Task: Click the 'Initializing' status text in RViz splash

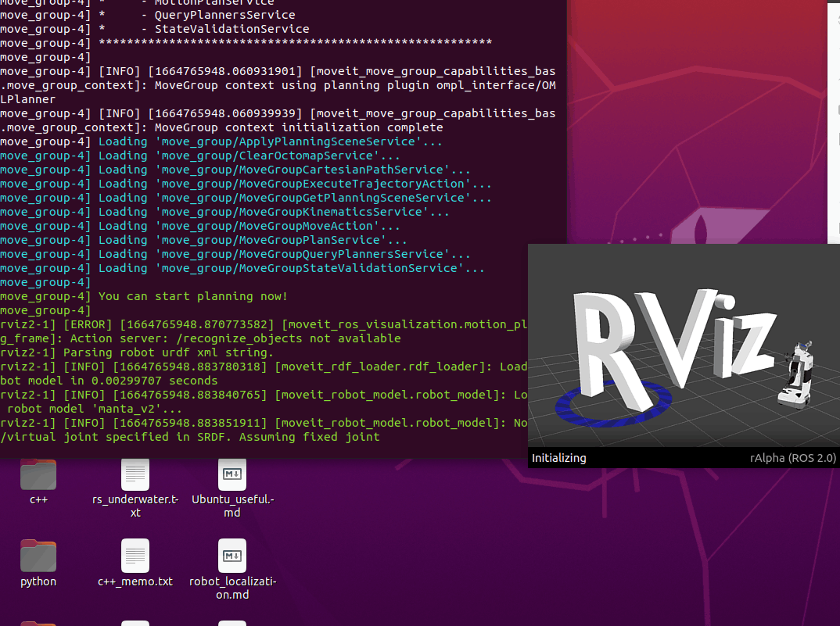Action: pyautogui.click(x=558, y=458)
